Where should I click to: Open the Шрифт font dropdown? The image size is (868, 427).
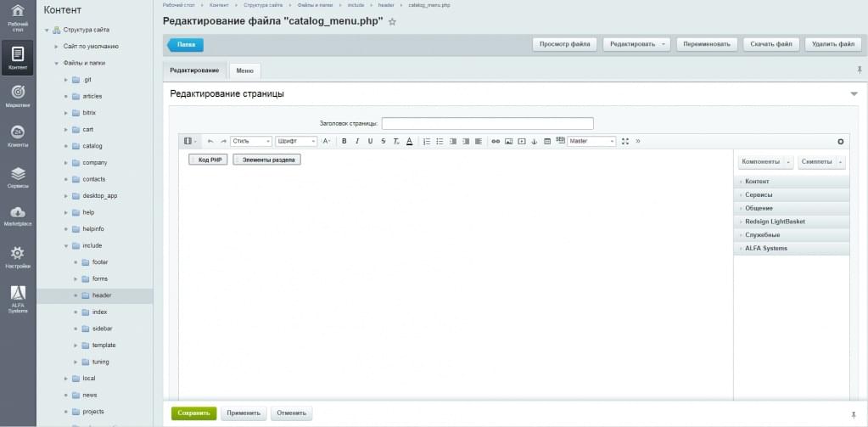pos(296,141)
